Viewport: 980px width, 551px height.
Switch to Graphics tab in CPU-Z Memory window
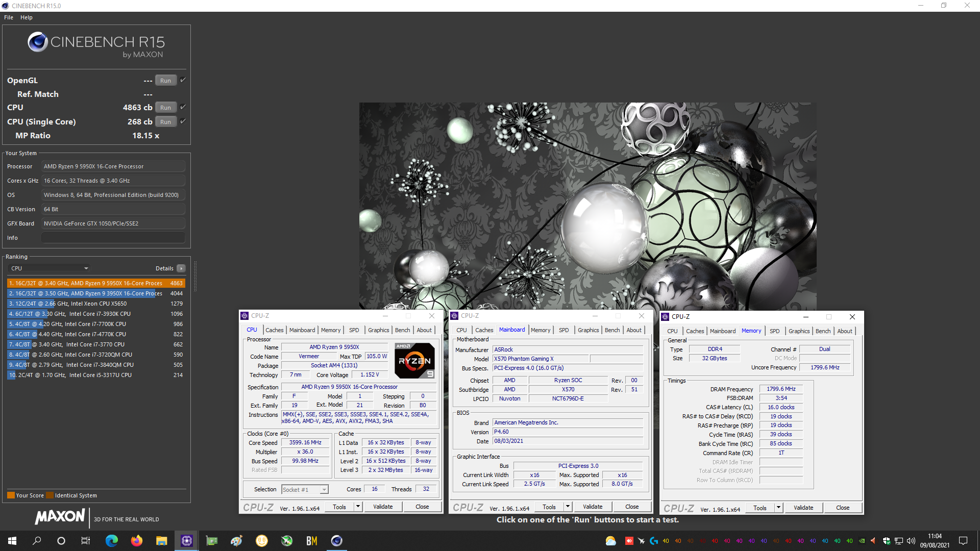(x=799, y=331)
